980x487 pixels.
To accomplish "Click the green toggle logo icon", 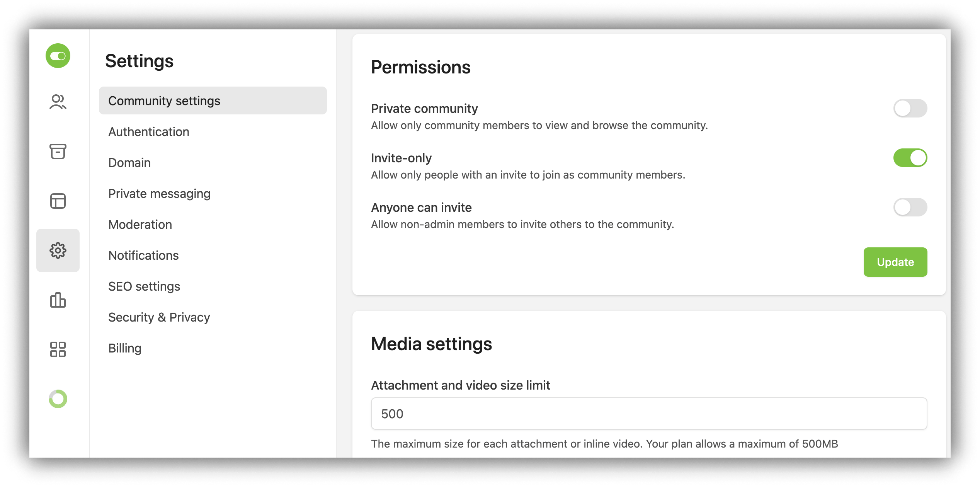I will pos(58,56).
